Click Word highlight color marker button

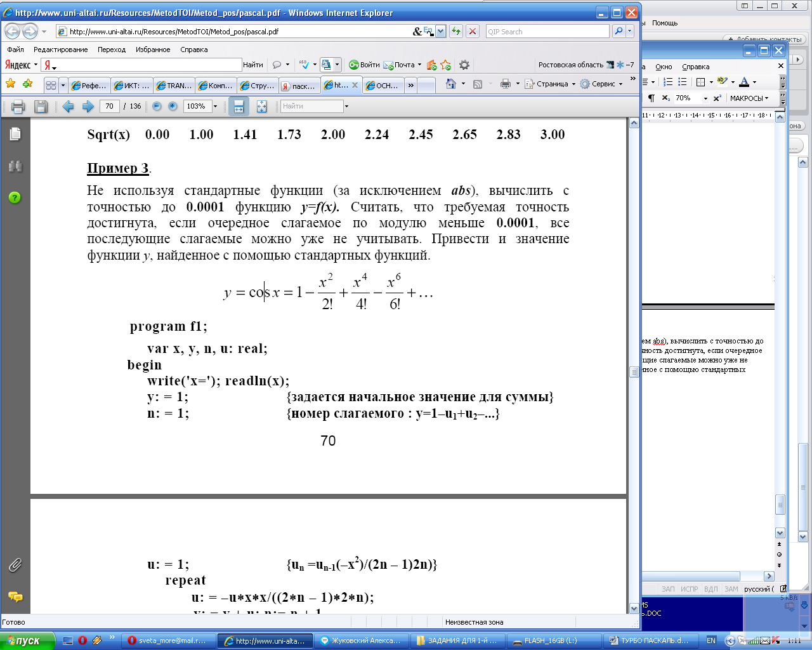(722, 82)
